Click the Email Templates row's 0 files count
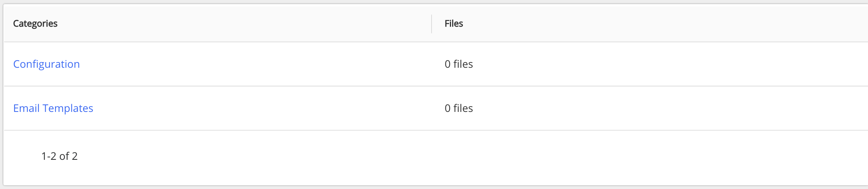The image size is (868, 189). point(458,108)
